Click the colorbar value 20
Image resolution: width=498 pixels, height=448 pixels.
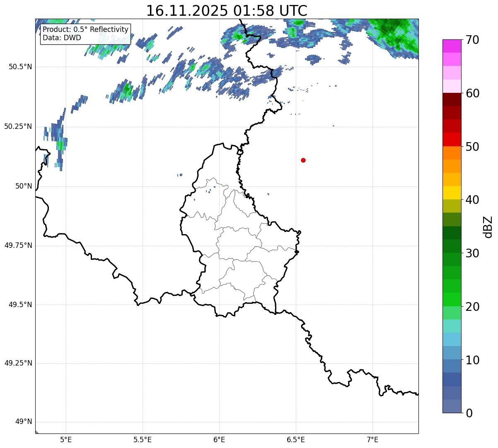click(x=472, y=307)
